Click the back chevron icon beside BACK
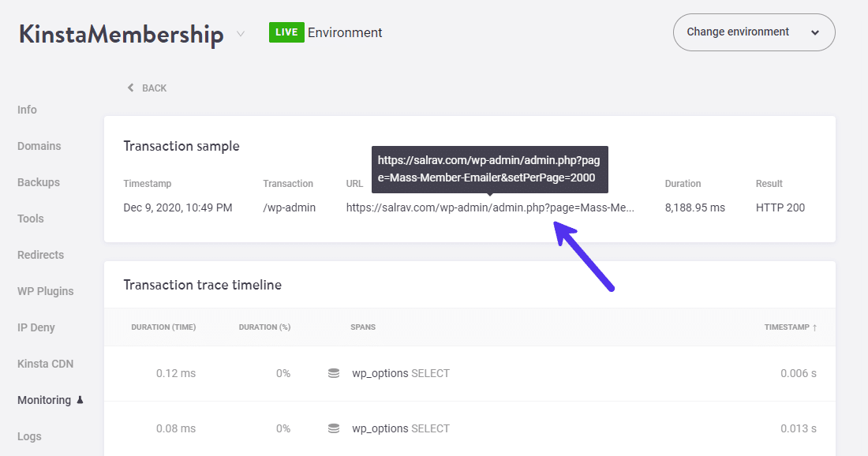The width and height of the screenshot is (868, 456). coord(130,88)
